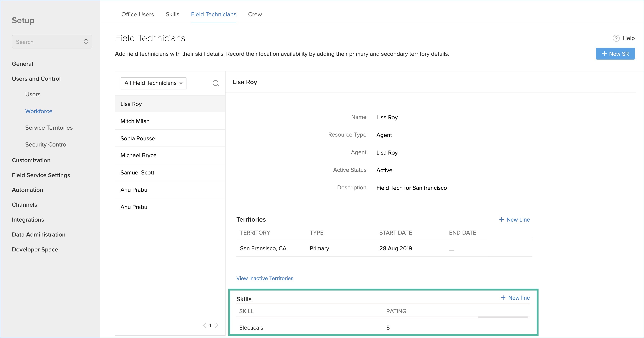The width and height of the screenshot is (644, 338).
Task: Add a new line in Skills
Action: (x=516, y=298)
